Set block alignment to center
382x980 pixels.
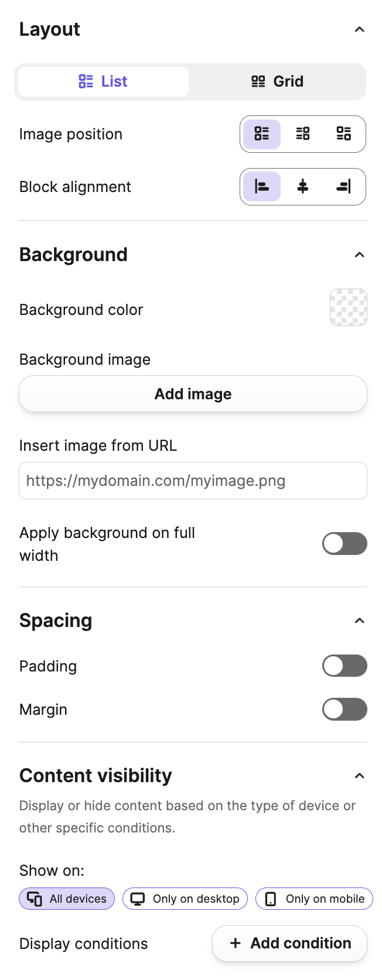tap(303, 187)
